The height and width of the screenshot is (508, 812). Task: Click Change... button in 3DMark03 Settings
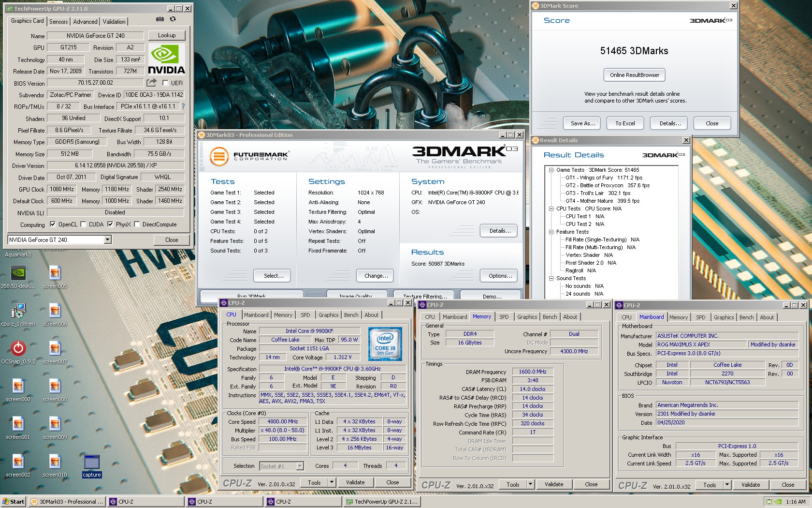[x=376, y=276]
